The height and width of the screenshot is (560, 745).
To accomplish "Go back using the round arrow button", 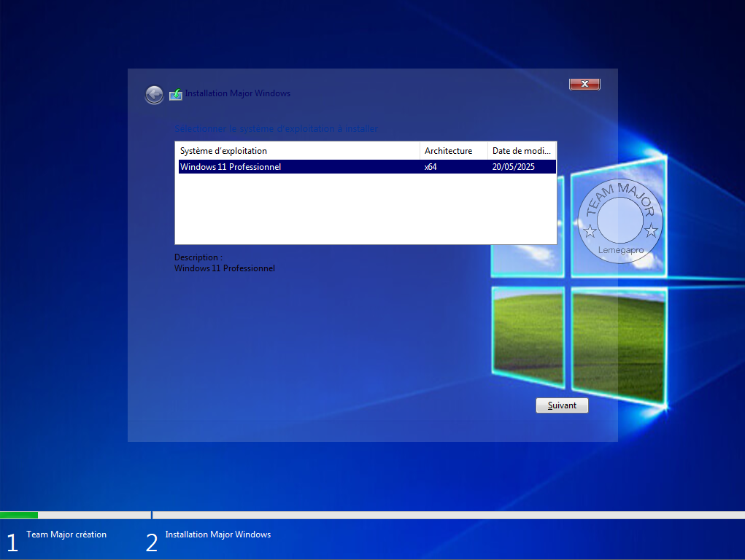I will (x=154, y=95).
